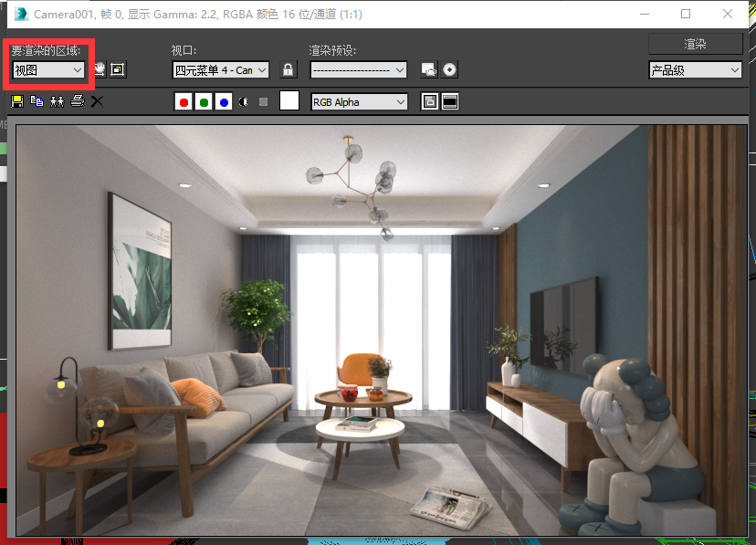This screenshot has height=545, width=756.
Task: Click the Print Image icon
Action: click(x=78, y=101)
